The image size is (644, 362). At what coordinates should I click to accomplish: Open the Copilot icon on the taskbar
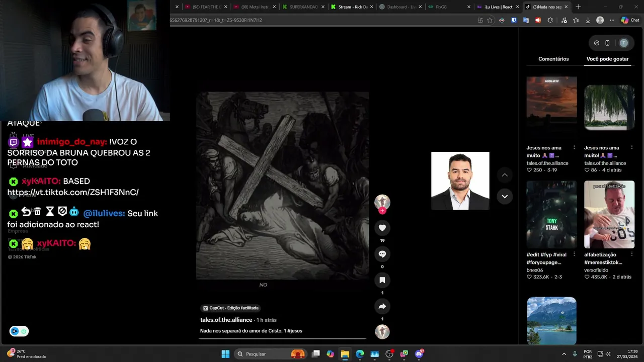330,354
